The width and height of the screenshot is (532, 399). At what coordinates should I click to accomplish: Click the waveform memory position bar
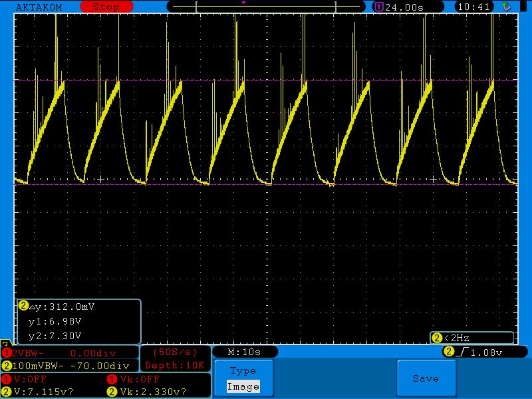pyautogui.click(x=266, y=7)
